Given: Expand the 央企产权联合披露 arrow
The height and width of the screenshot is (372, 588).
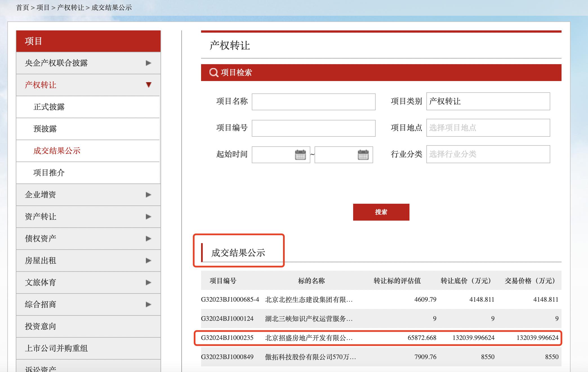Looking at the screenshot, I should coord(148,63).
